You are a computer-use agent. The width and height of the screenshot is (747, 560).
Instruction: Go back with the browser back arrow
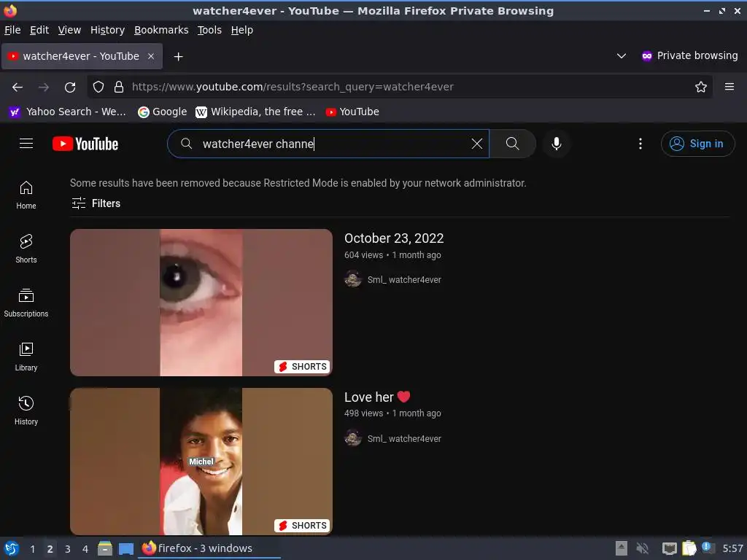coord(18,87)
